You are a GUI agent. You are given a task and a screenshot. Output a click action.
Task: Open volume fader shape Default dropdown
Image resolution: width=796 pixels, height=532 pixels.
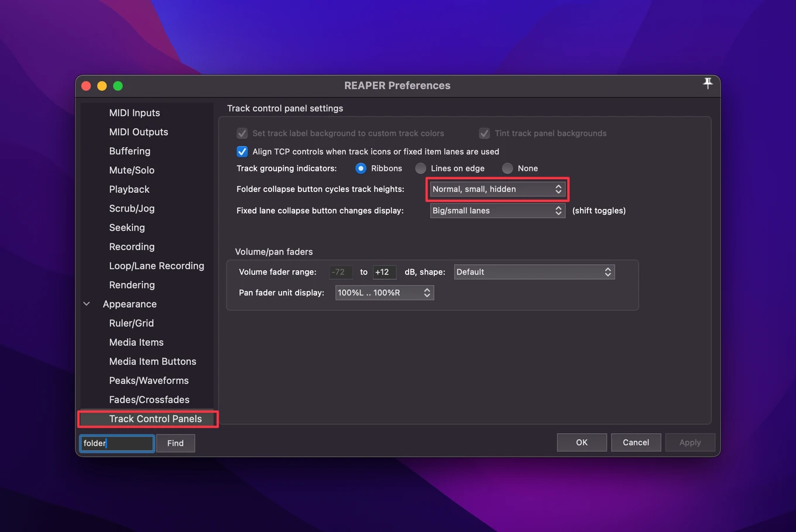tap(534, 272)
